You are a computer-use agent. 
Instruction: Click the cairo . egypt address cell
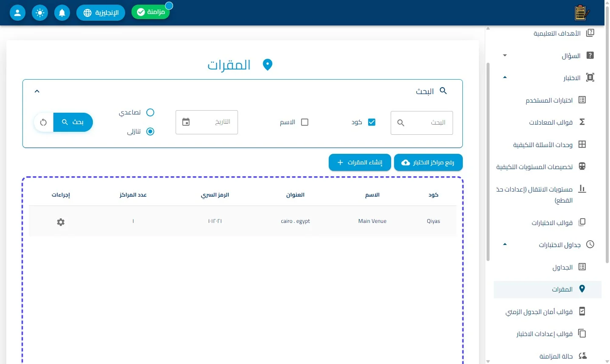[295, 221]
